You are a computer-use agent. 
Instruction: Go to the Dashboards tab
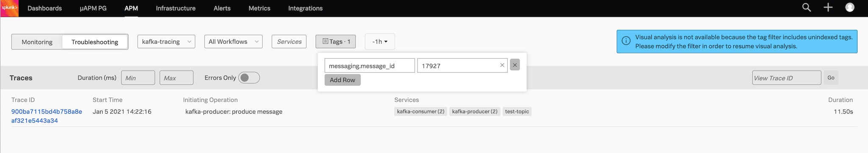click(45, 8)
